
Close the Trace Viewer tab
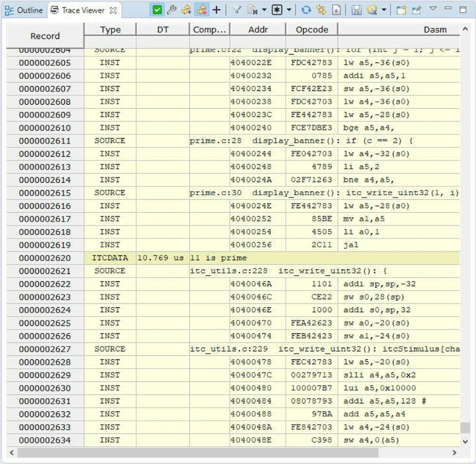[113, 10]
